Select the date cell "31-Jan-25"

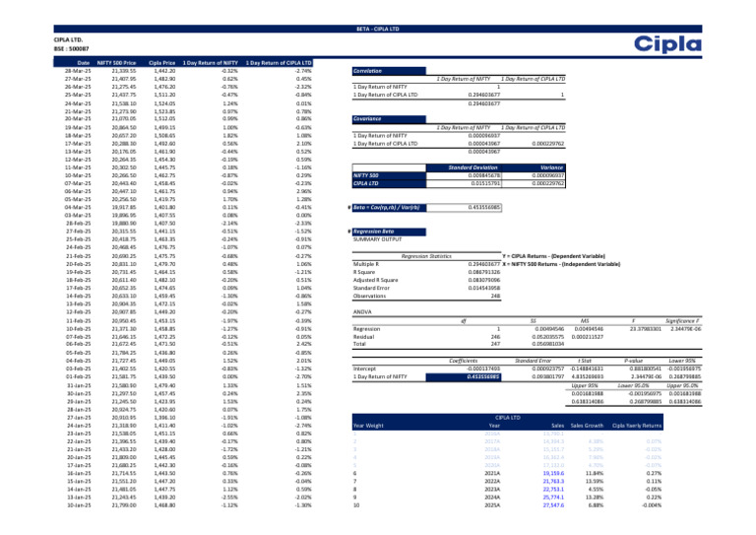[x=79, y=386]
